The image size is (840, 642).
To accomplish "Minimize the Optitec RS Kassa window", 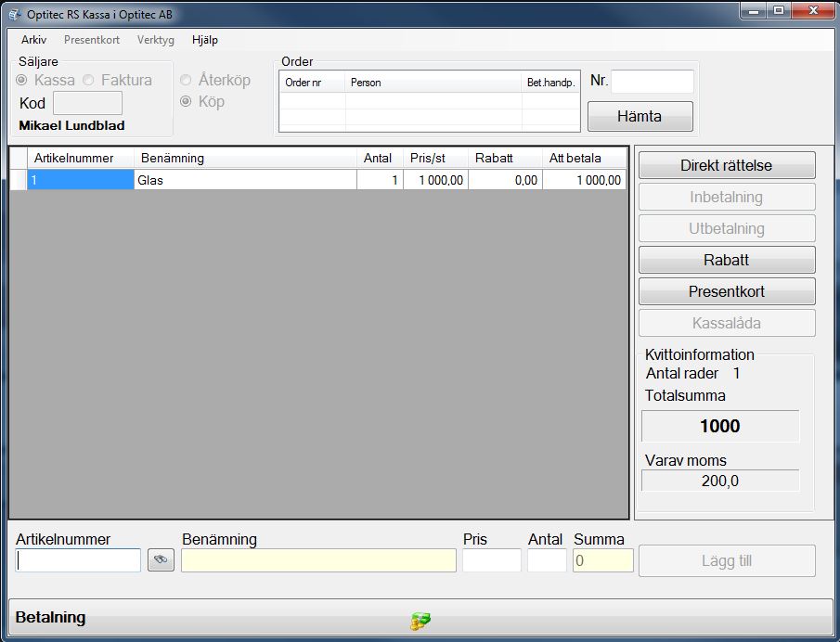I will tap(754, 11).
